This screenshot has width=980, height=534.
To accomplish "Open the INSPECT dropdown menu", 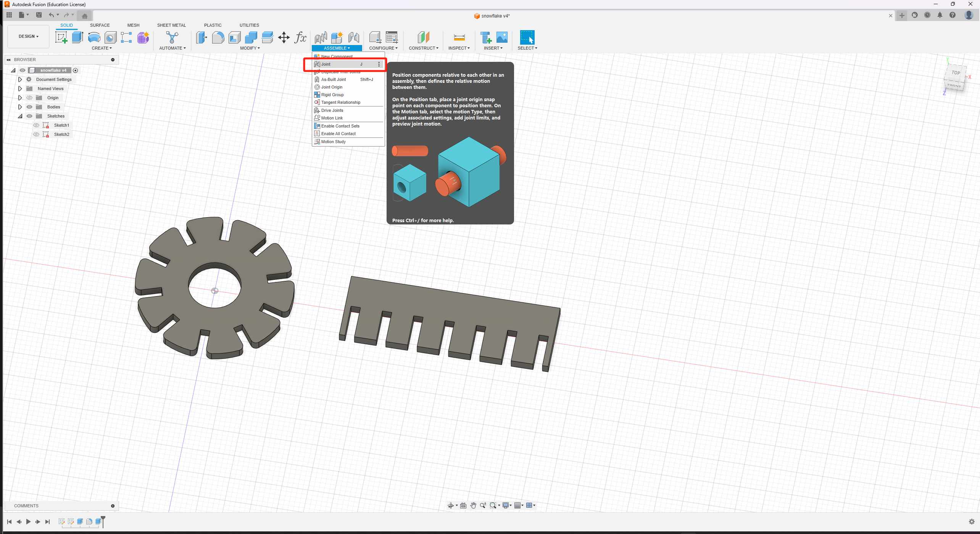I will click(x=459, y=48).
